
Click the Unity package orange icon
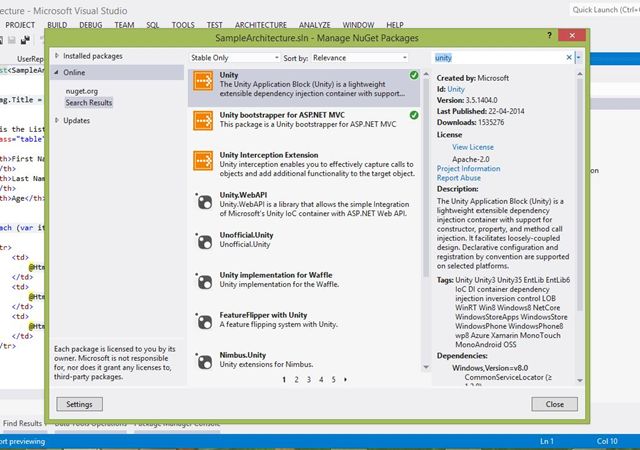(203, 81)
